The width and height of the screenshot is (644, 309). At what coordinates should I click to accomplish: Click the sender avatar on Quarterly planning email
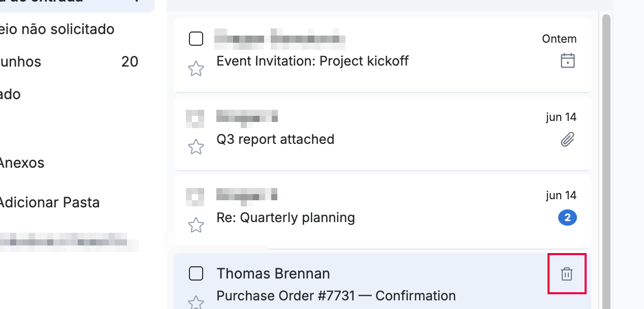[x=196, y=196]
